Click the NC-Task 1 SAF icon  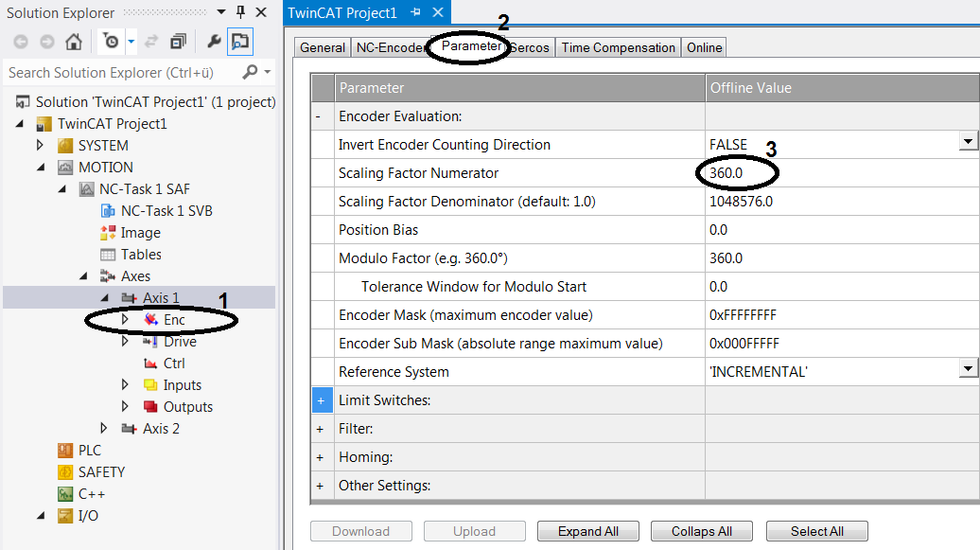coord(87,189)
